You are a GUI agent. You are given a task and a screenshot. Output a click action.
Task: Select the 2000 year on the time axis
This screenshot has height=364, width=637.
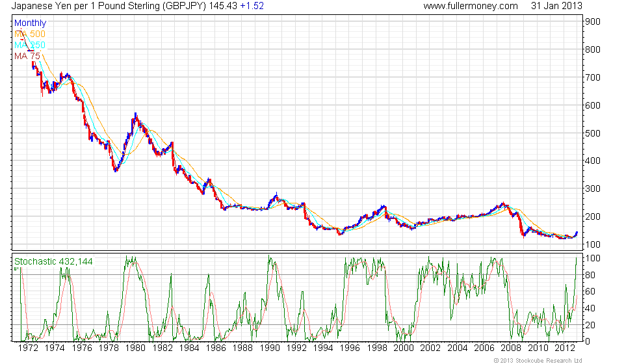coord(404,348)
